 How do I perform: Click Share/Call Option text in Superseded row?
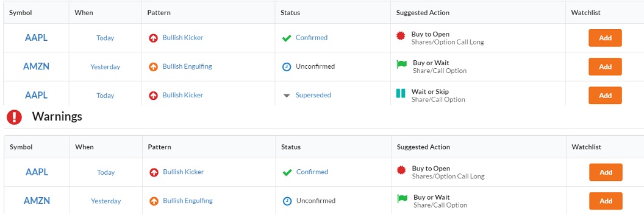click(x=438, y=99)
